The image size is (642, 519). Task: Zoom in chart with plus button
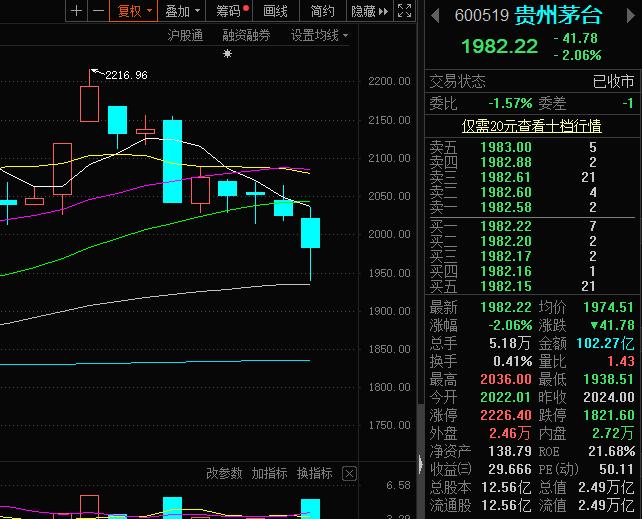pyautogui.click(x=77, y=11)
